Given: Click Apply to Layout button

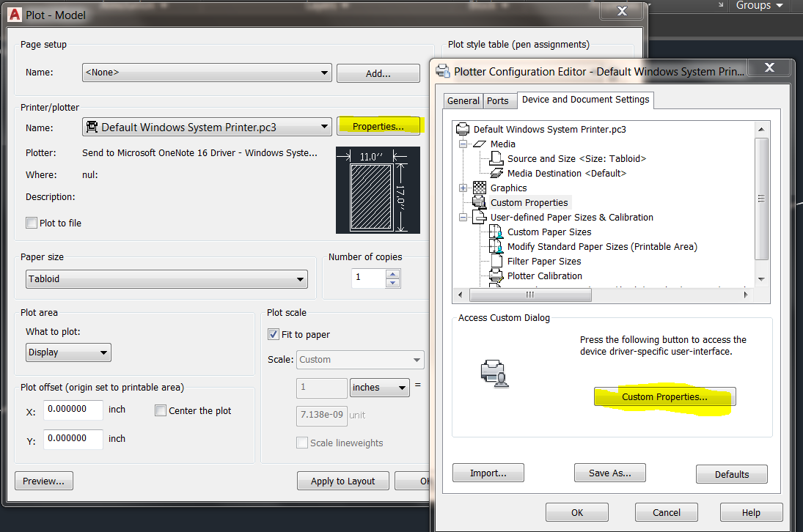Looking at the screenshot, I should point(343,481).
